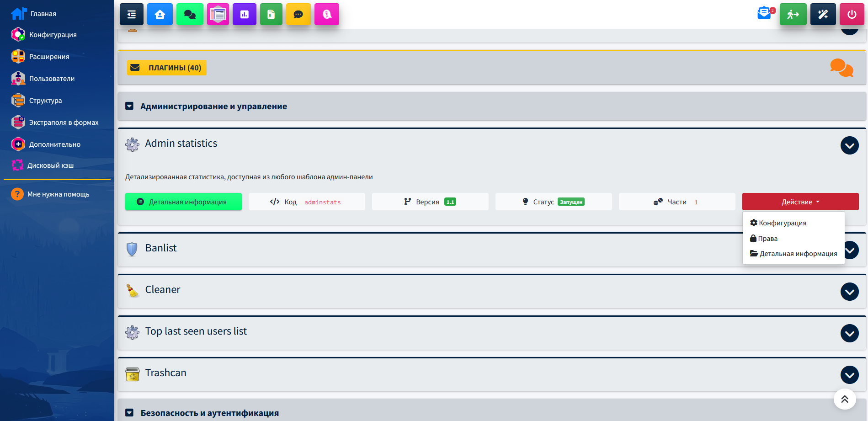
Task: Click the Admin statistics gear icon
Action: point(133,144)
